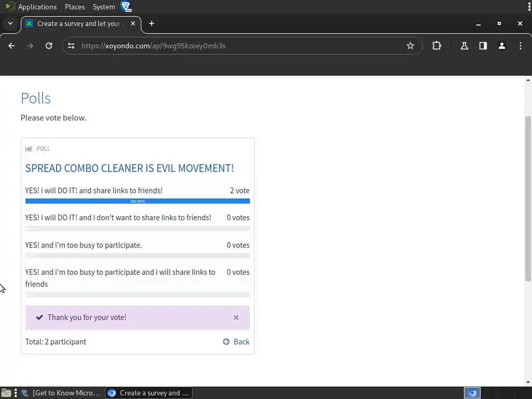Reload the current page
Image resolution: width=532 pixels, height=399 pixels.
49,46
